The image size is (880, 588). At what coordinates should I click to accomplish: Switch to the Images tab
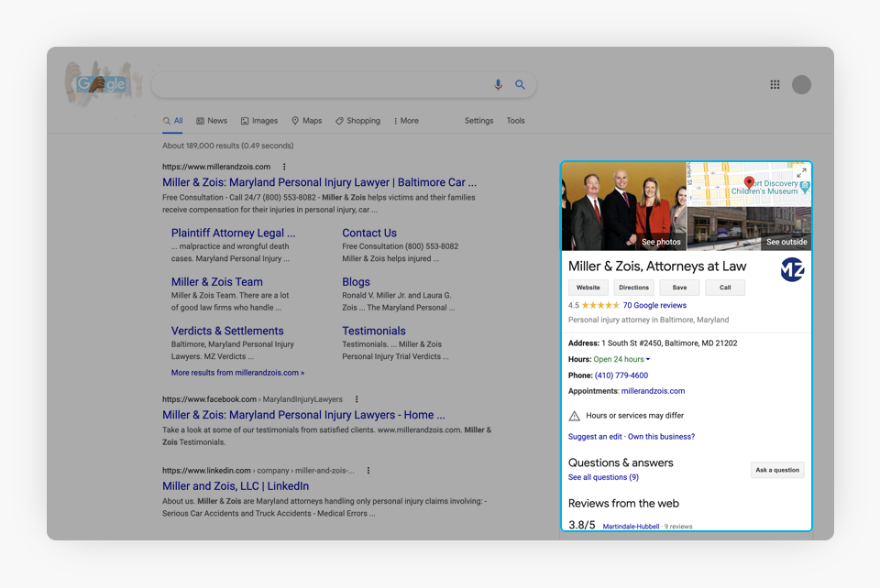259,121
